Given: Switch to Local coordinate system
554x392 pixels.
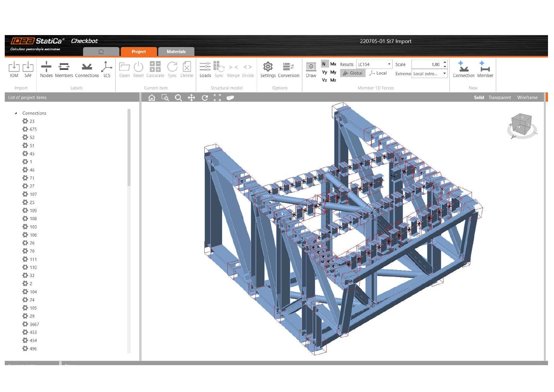Looking at the screenshot, I should (x=378, y=73).
